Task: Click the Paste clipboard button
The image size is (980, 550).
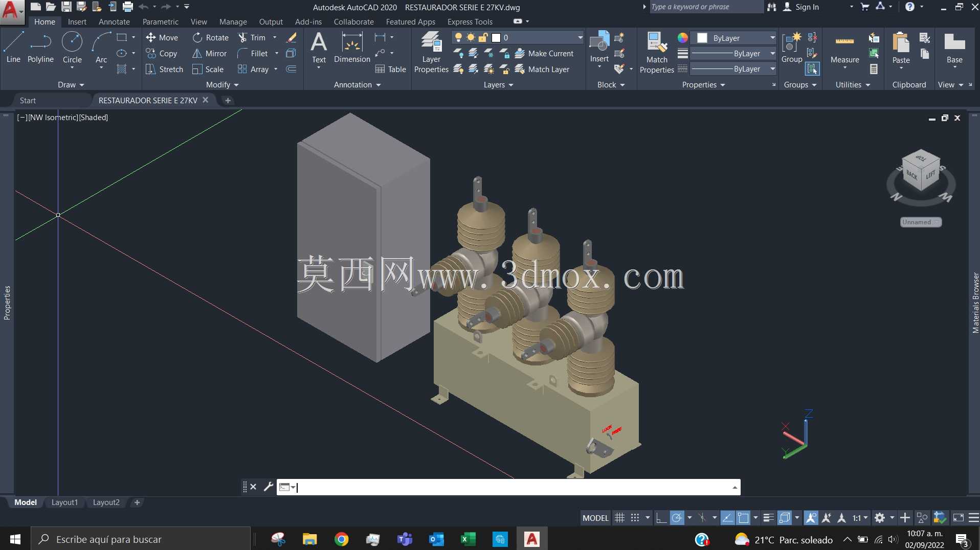Action: [x=901, y=48]
